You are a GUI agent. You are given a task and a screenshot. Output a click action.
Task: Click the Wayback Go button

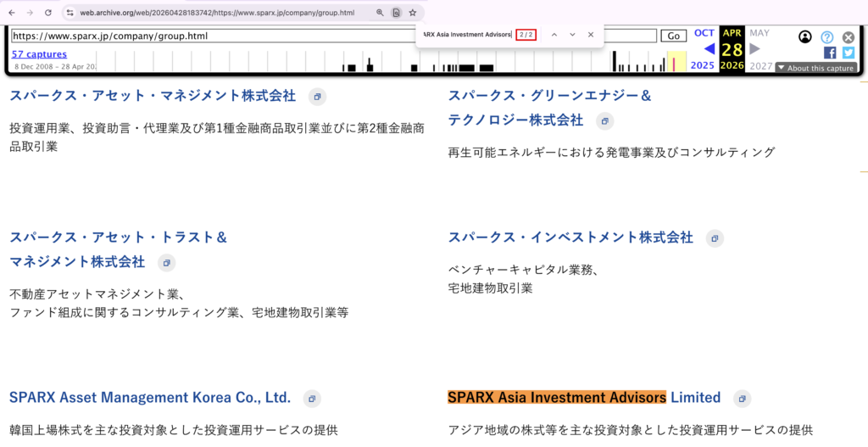tap(674, 36)
